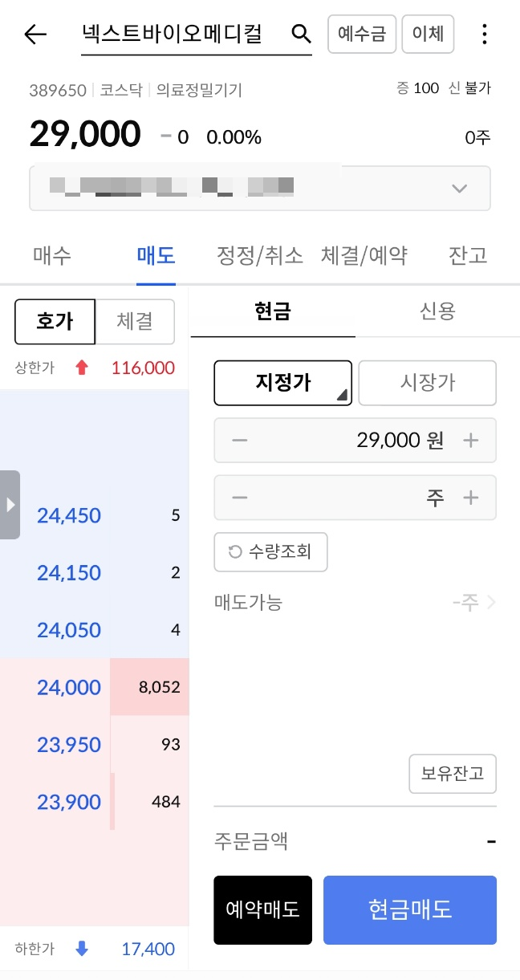Decrease share quantity with minus
This screenshot has height=980, width=520.
[239, 498]
